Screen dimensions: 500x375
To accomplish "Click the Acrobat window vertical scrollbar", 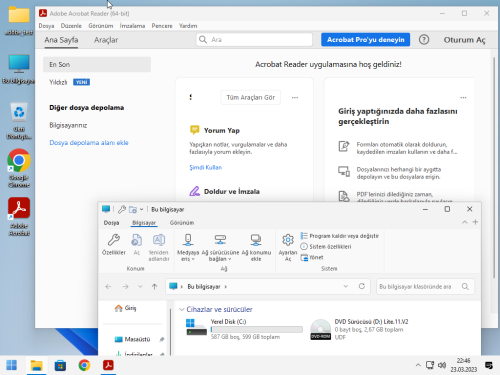I will [x=494, y=167].
